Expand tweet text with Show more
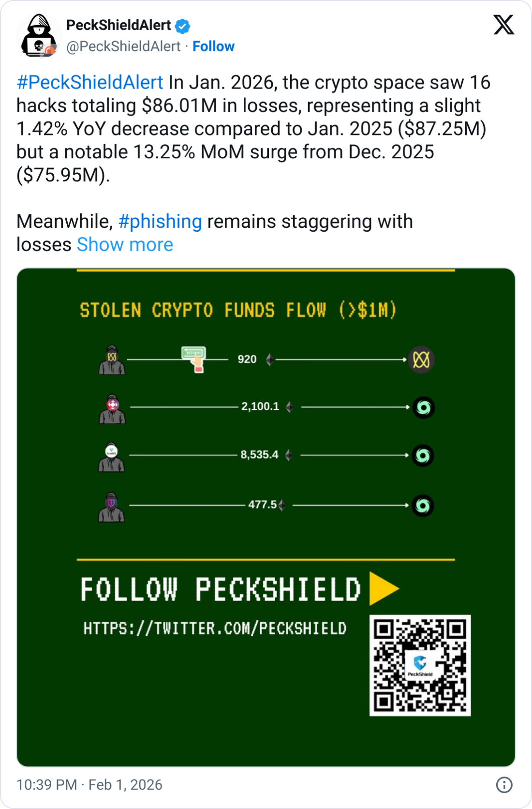This screenshot has height=809, width=532. pyautogui.click(x=125, y=245)
